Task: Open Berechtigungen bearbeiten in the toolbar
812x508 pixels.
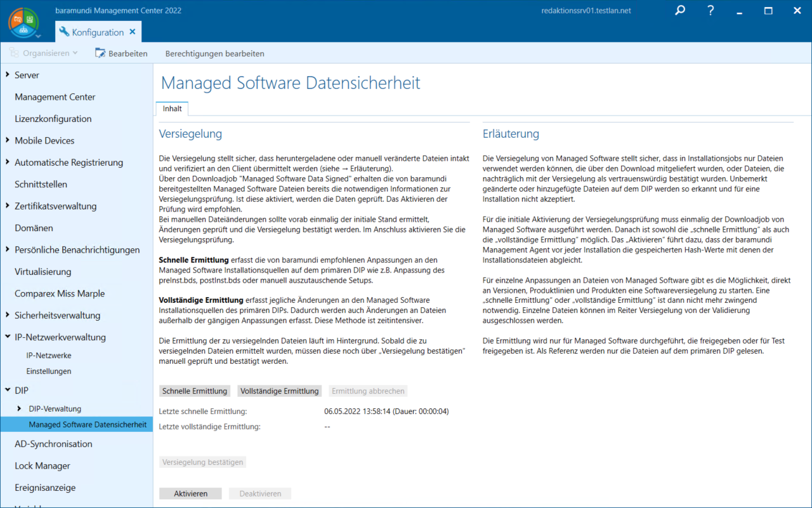Action: click(214, 53)
